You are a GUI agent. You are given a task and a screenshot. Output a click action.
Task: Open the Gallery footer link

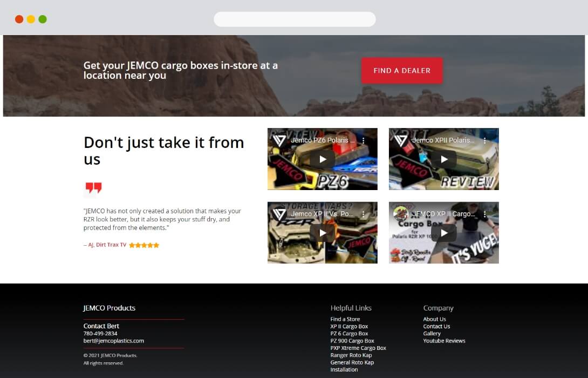click(432, 333)
